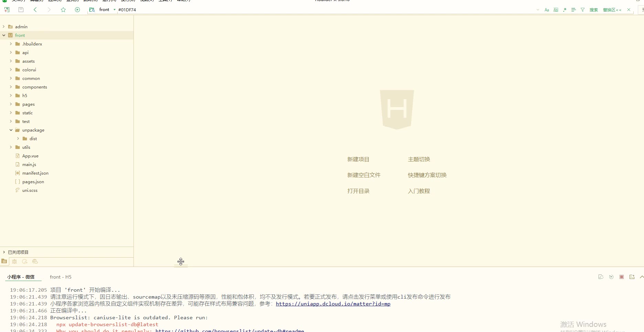Open the project manager folder icon
644x332 pixels.
coord(4,261)
